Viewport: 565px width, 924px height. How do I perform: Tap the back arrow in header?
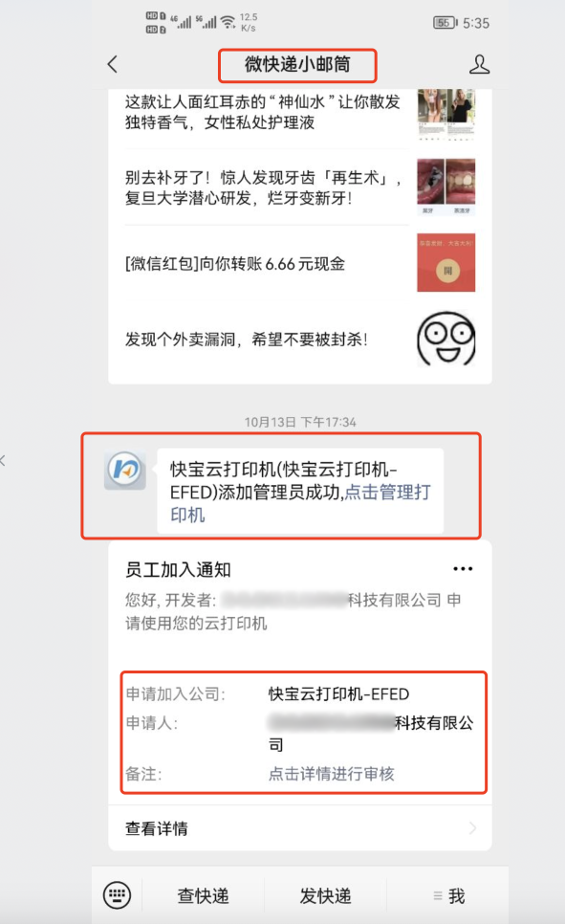(113, 64)
